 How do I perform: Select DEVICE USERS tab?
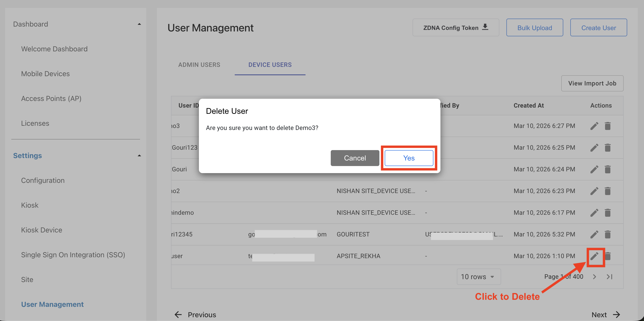[270, 65]
